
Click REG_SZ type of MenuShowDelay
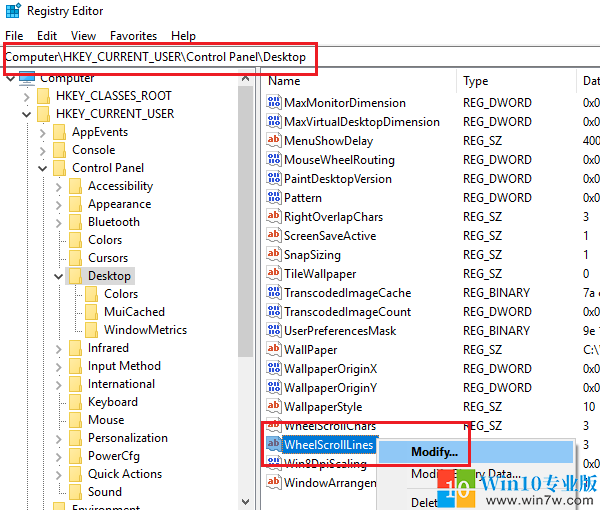[x=482, y=140]
